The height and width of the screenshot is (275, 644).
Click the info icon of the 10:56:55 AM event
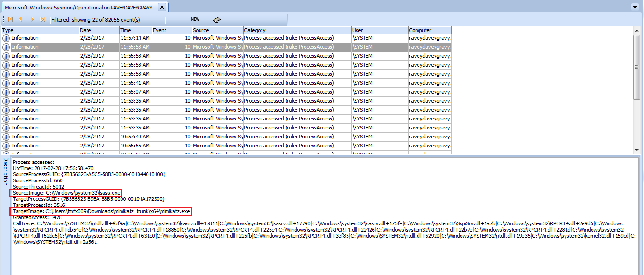7,146
